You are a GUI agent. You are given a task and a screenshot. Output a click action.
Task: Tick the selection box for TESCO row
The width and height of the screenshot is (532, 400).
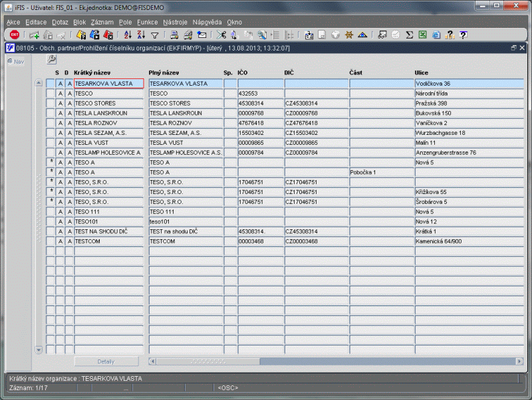tap(50, 94)
